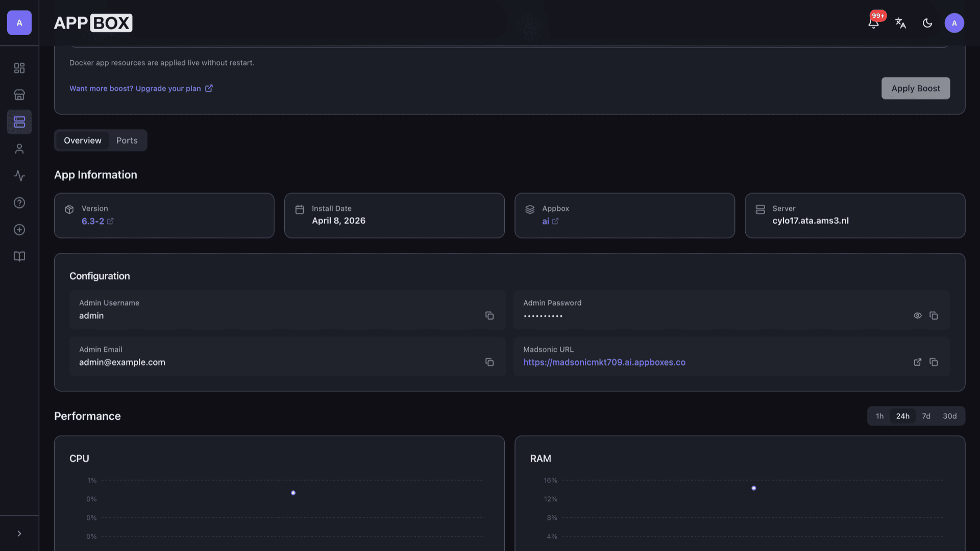The height and width of the screenshot is (551, 980).
Task: Click the Install Date calendar icon
Action: 300,209
